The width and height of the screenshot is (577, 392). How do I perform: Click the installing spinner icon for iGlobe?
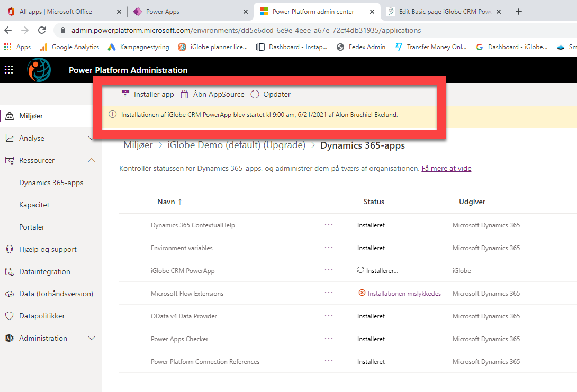(360, 270)
